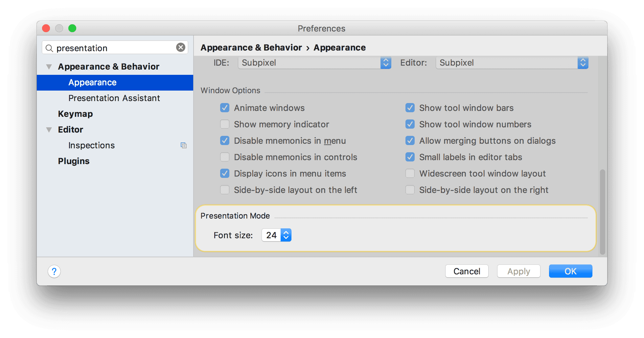Collapse the Editor tree node
This screenshot has width=644, height=338.
point(49,130)
